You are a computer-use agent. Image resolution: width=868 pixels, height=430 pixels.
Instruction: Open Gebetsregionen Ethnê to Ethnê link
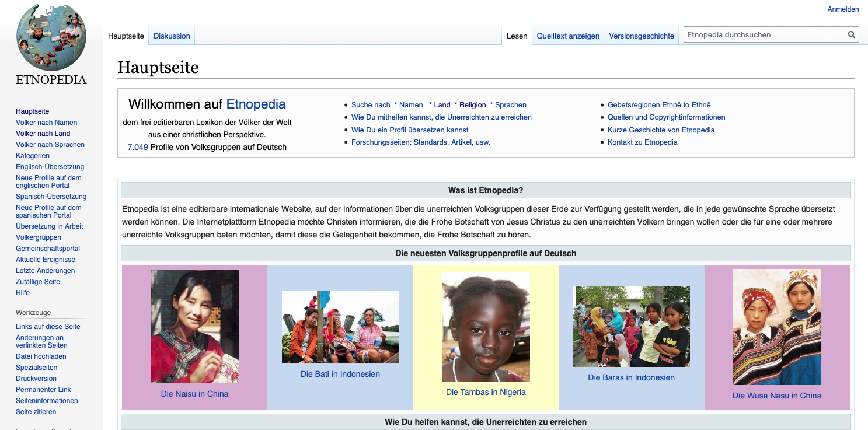coord(659,105)
